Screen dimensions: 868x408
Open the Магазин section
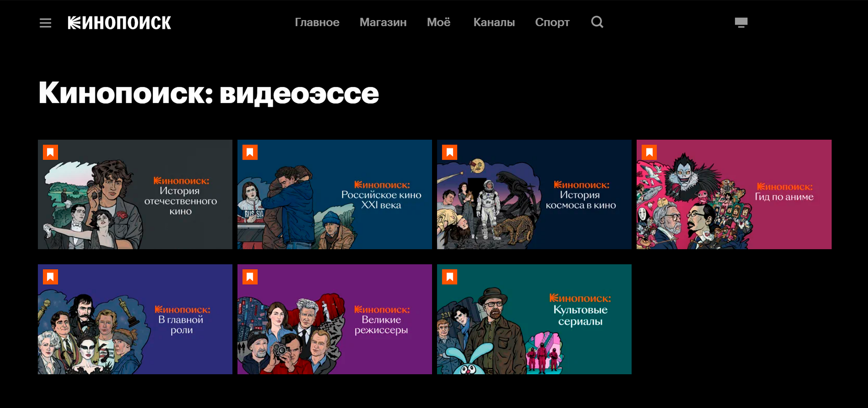pos(383,22)
